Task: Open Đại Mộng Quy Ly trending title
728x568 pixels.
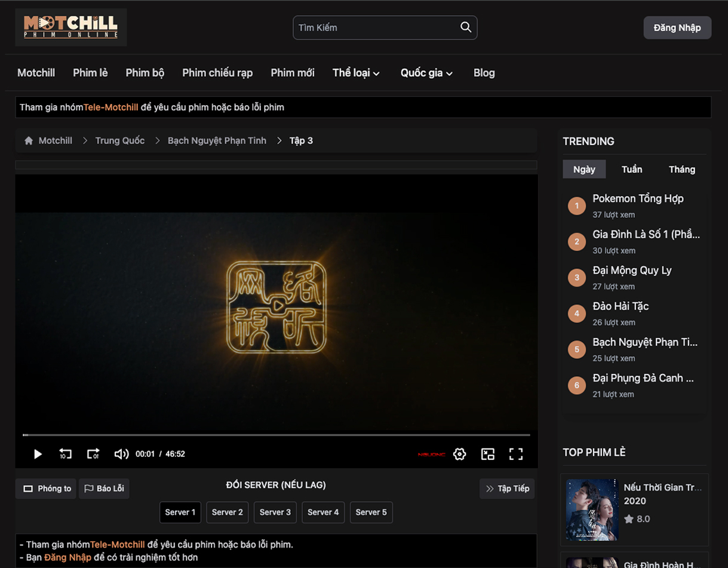Action: pos(632,270)
